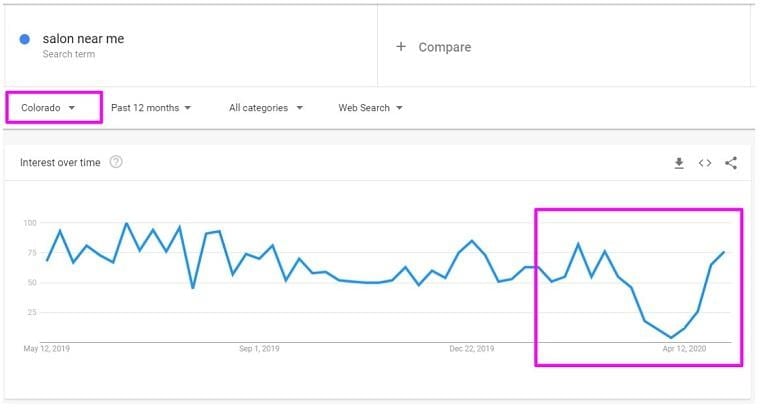Click the Interest over time heading
Screen dimensions: 760x408
tap(60, 162)
